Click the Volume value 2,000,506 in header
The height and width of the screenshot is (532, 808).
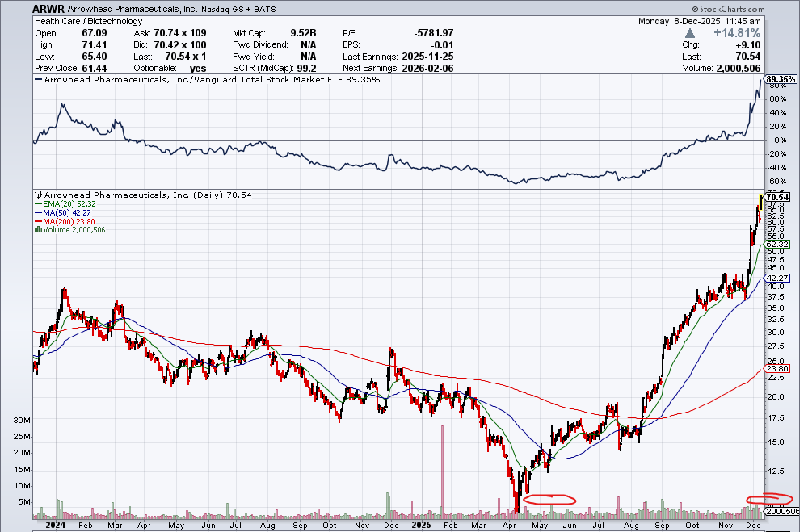tap(738, 69)
